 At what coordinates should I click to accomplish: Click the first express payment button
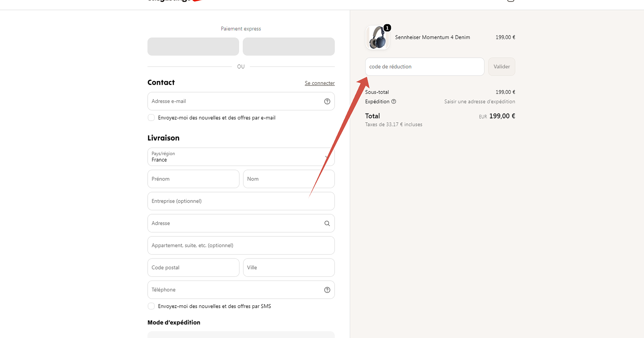193,47
